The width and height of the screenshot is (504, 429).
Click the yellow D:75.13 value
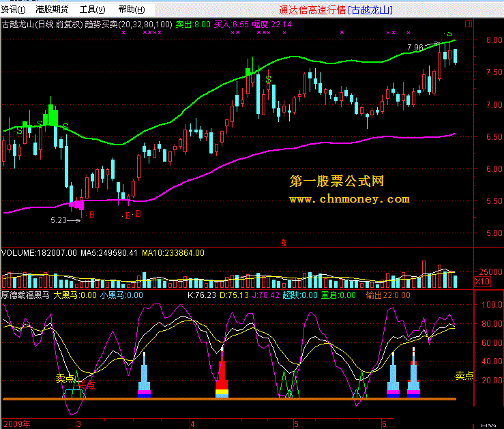click(x=235, y=295)
